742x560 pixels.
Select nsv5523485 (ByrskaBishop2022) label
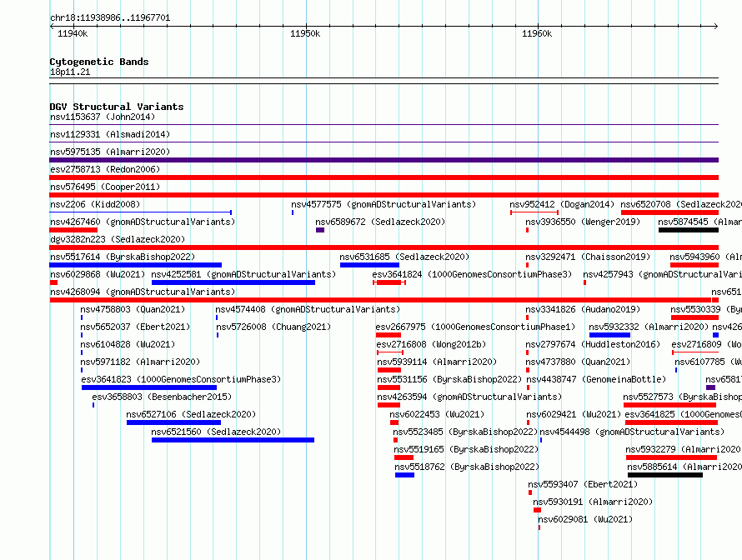pos(465,432)
